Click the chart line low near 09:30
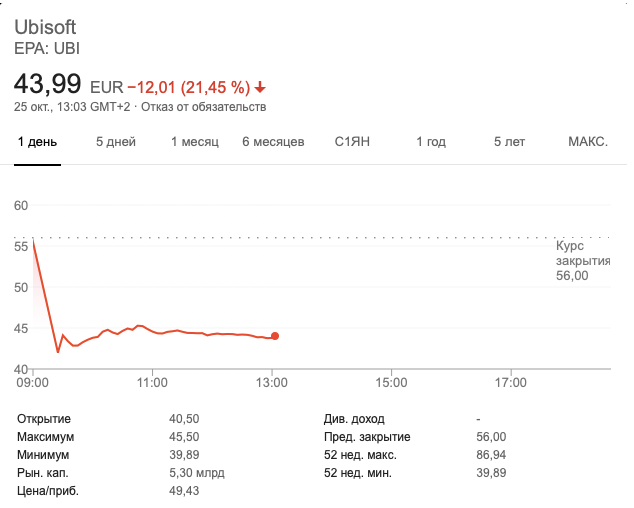Viewport: 634px width, 508px height. pos(58,351)
